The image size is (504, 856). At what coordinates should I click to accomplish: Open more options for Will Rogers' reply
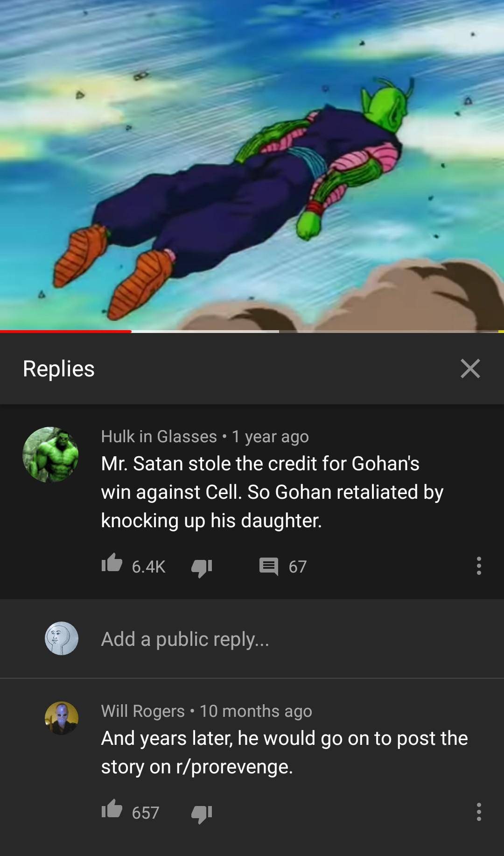coord(478,812)
